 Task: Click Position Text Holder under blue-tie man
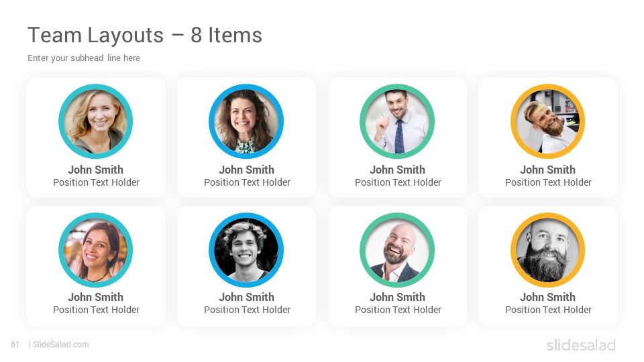point(398,182)
